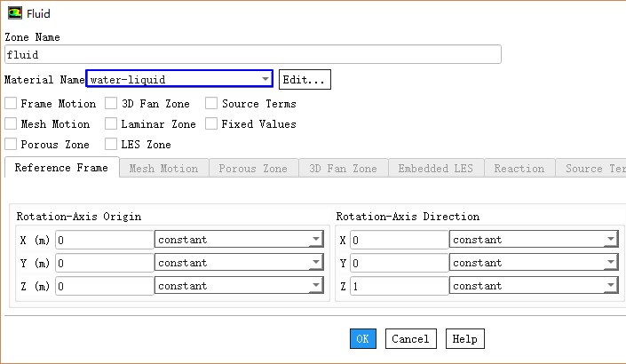
Task: Switch to the Porous Zone tab
Action: coord(254,169)
